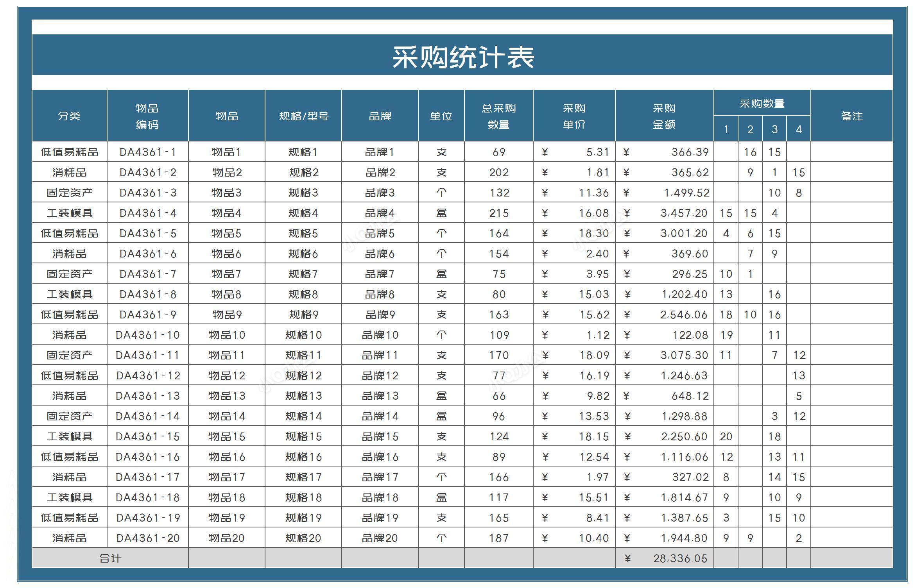Image resolution: width=914 pixels, height=588 pixels.
Task: Select the 固定资产 category cell of row 3
Action: 70,193
